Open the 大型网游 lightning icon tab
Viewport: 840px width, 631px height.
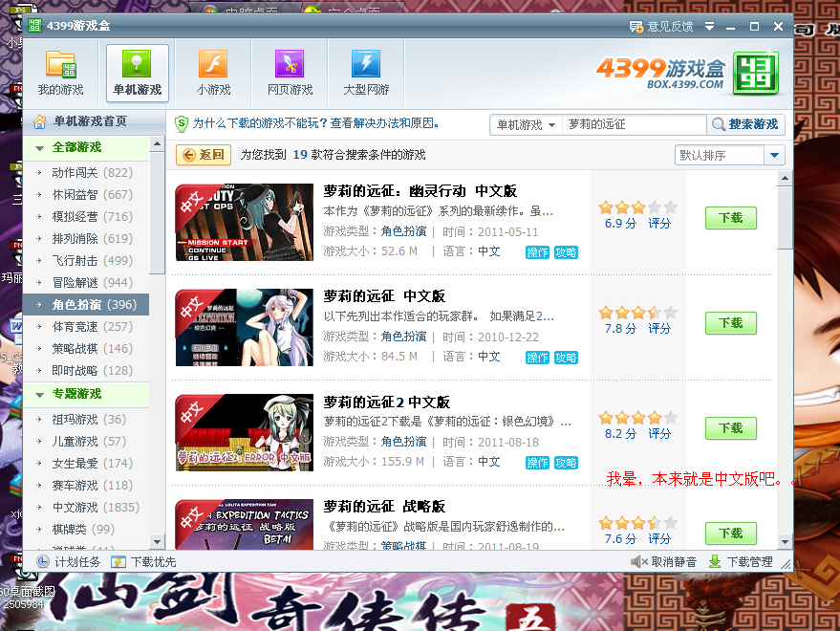(x=366, y=74)
